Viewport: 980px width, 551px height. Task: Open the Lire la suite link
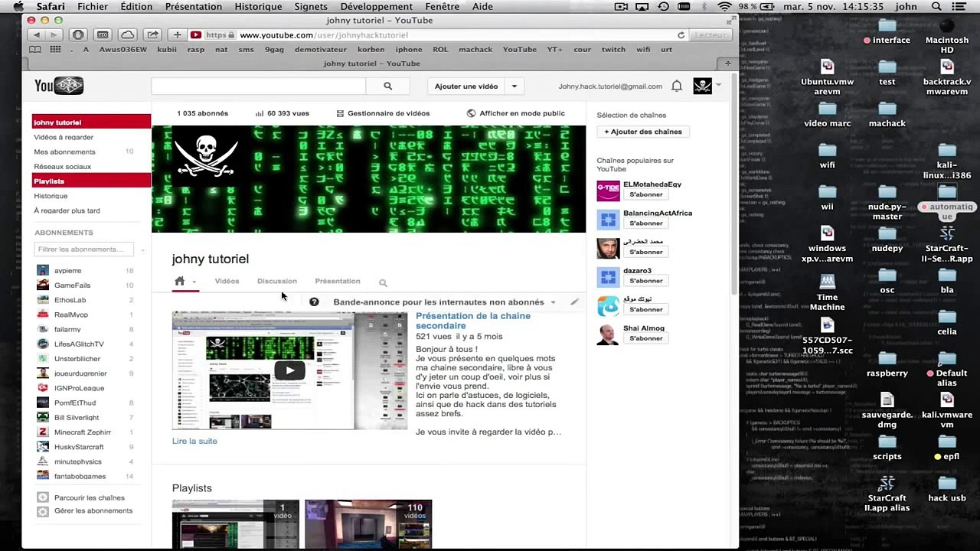[x=194, y=441]
